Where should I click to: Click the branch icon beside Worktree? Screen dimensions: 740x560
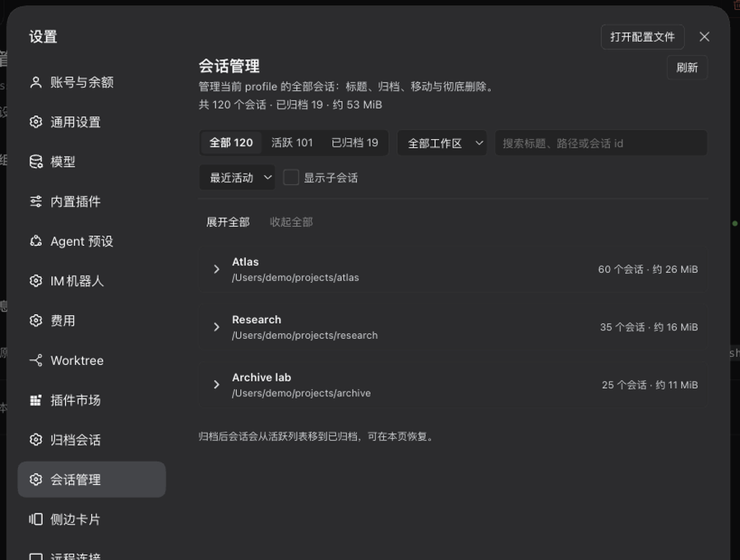tap(36, 360)
